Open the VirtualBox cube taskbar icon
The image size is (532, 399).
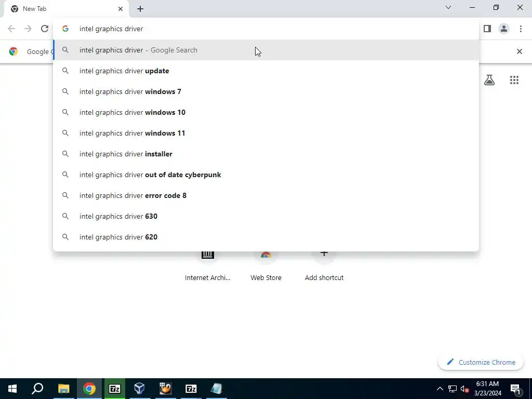click(139, 389)
